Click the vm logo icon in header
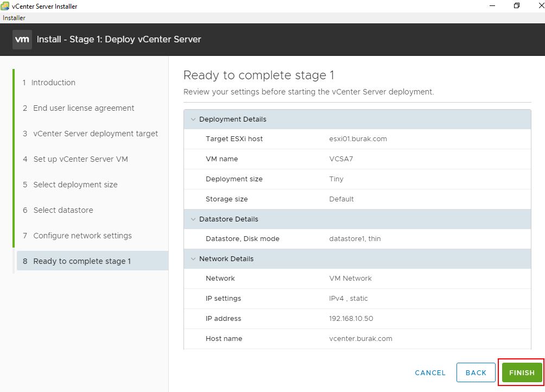The height and width of the screenshot is (392, 545). click(x=22, y=39)
